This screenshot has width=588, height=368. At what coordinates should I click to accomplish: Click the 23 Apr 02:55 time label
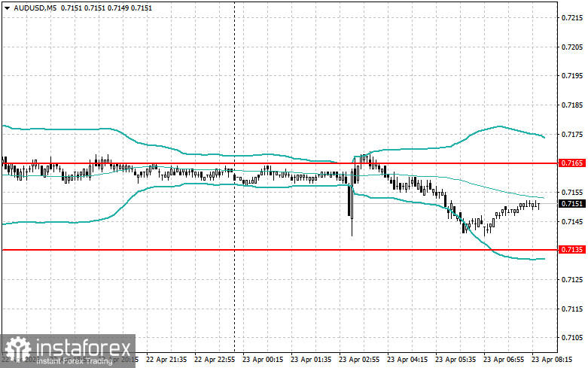tap(359, 360)
